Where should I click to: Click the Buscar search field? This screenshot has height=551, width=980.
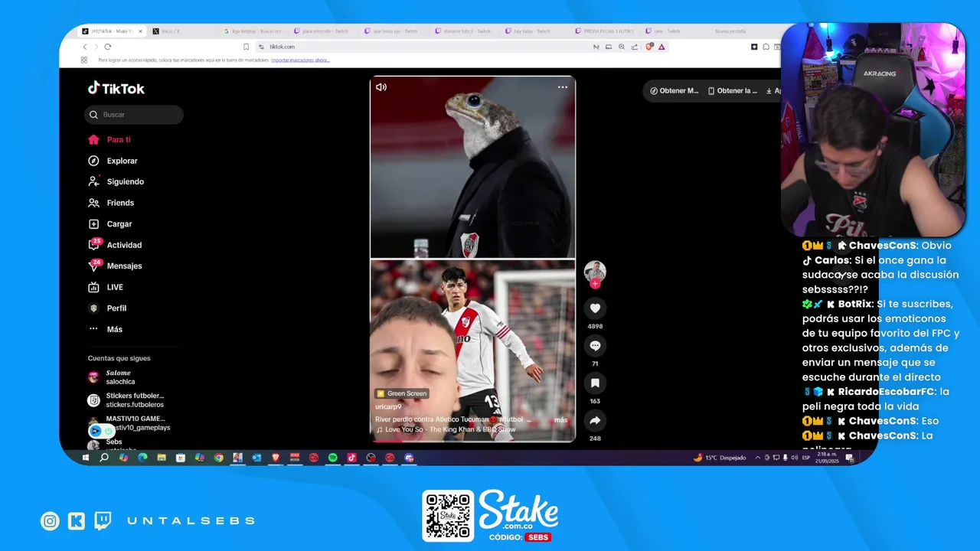pyautogui.click(x=134, y=115)
